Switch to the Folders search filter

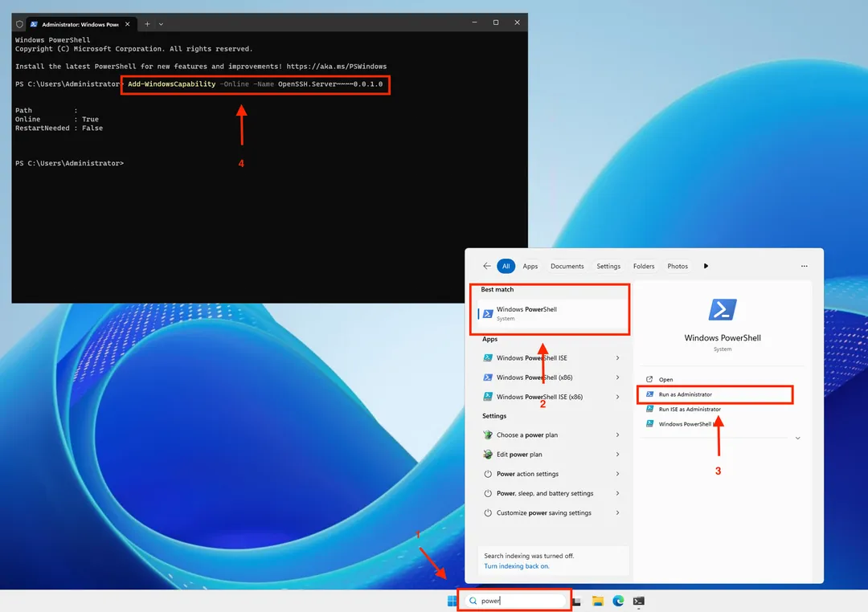(644, 266)
